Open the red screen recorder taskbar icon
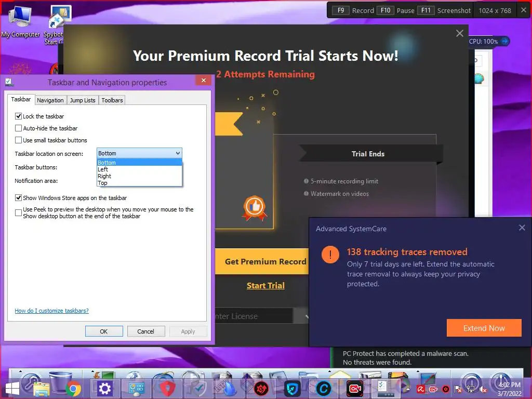 [x=355, y=389]
